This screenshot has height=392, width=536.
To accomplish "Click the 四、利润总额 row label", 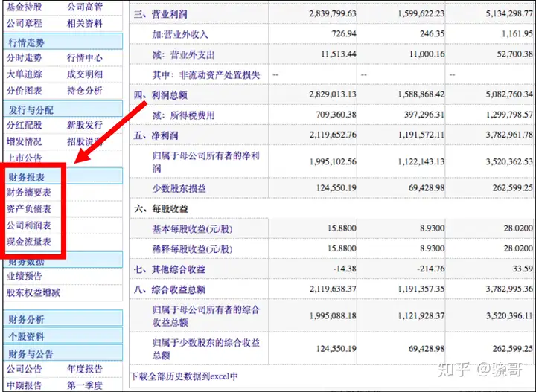I will 160,94.
